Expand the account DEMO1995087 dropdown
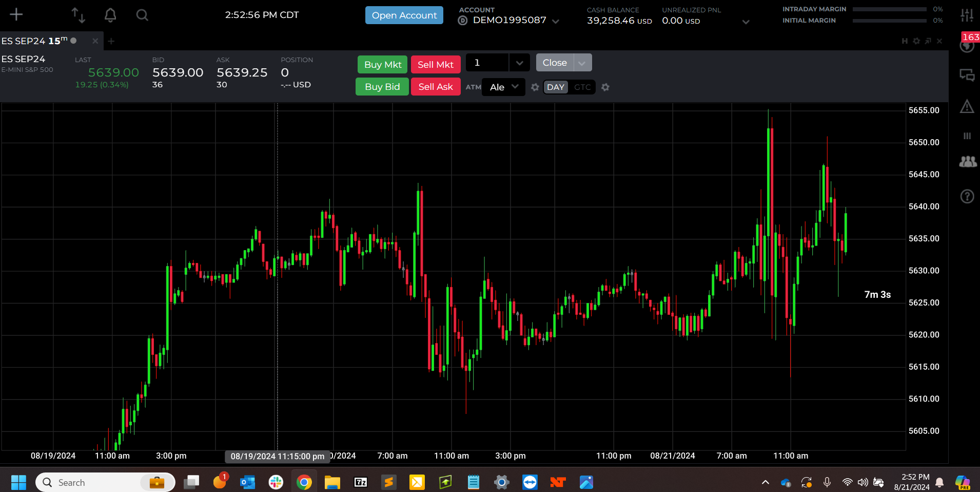This screenshot has height=492, width=980. click(x=556, y=21)
